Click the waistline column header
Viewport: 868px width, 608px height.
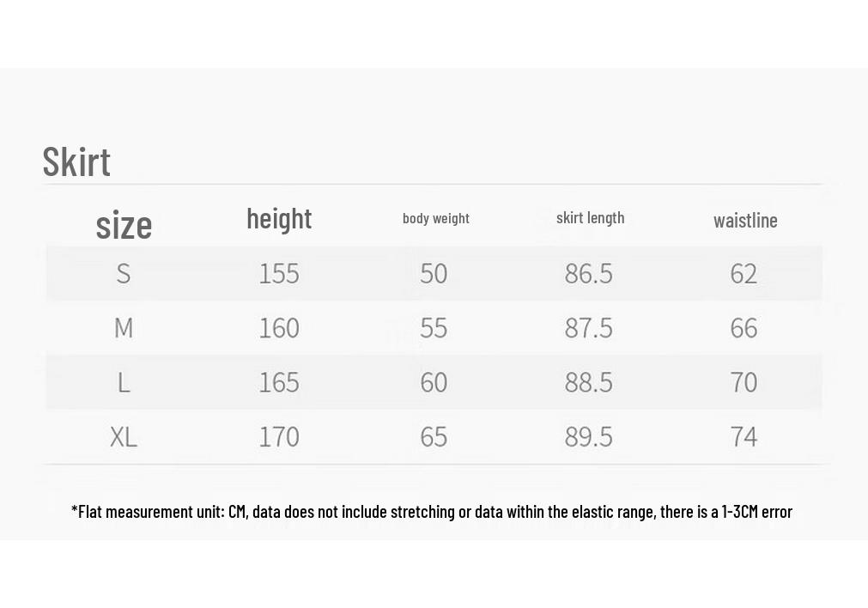[x=745, y=221]
